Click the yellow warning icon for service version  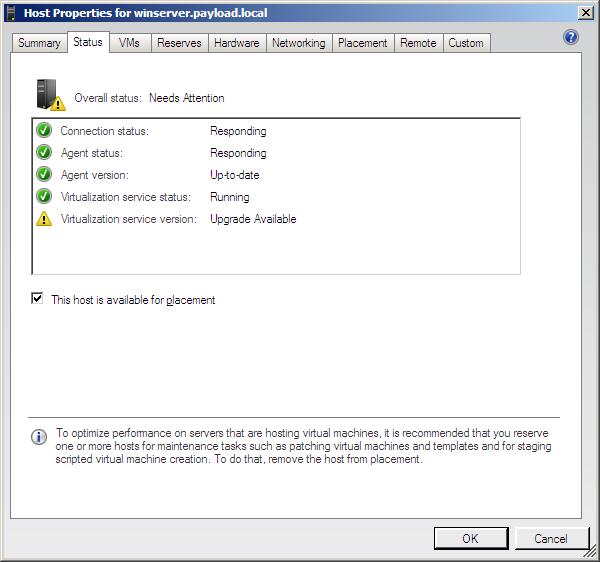pyautogui.click(x=44, y=219)
